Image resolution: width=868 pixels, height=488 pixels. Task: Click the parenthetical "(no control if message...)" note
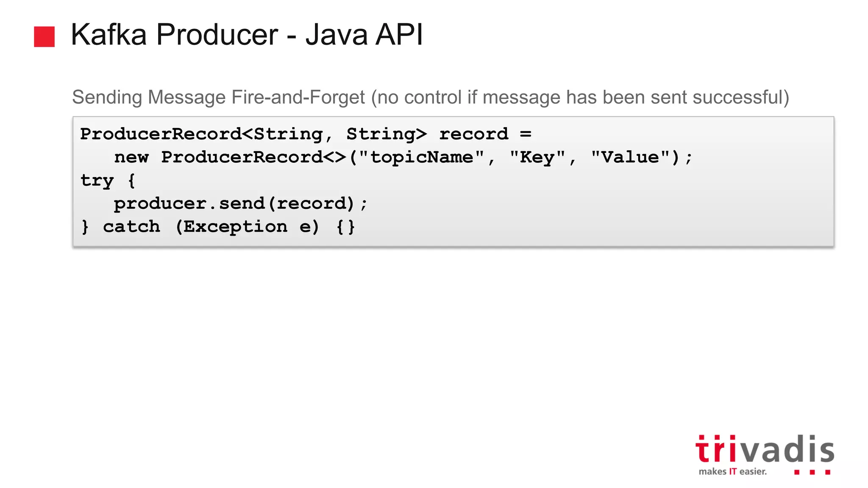pos(580,97)
